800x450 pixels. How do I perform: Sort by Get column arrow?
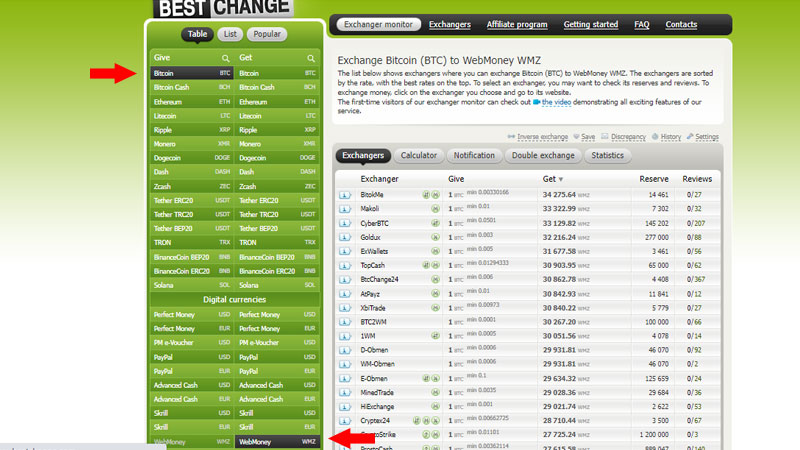pyautogui.click(x=561, y=180)
